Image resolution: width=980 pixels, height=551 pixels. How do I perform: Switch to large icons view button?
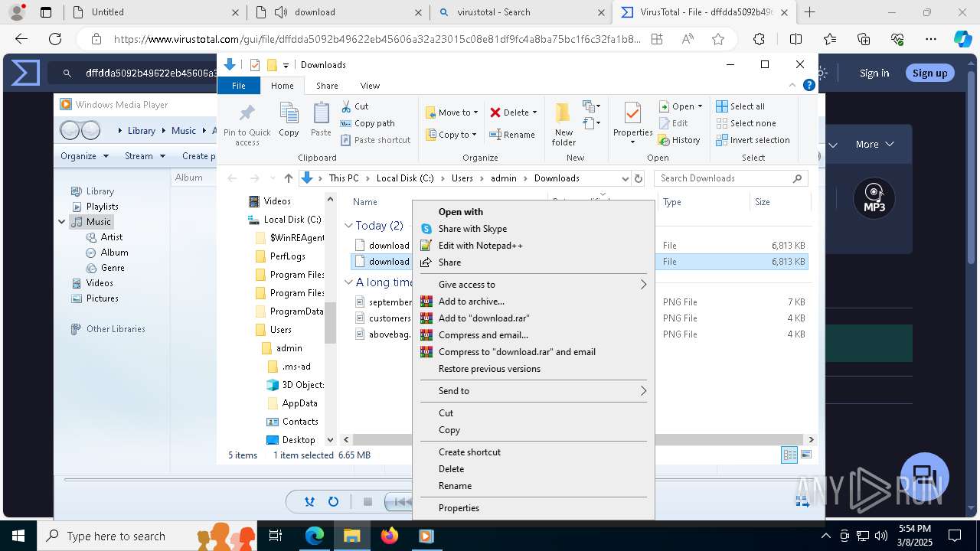(805, 455)
